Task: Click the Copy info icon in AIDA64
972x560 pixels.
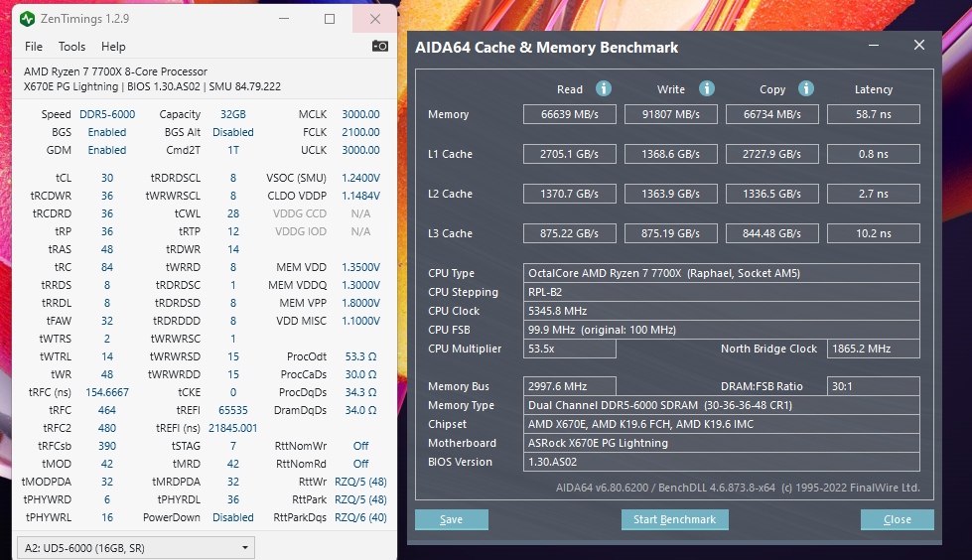Action: click(806, 88)
